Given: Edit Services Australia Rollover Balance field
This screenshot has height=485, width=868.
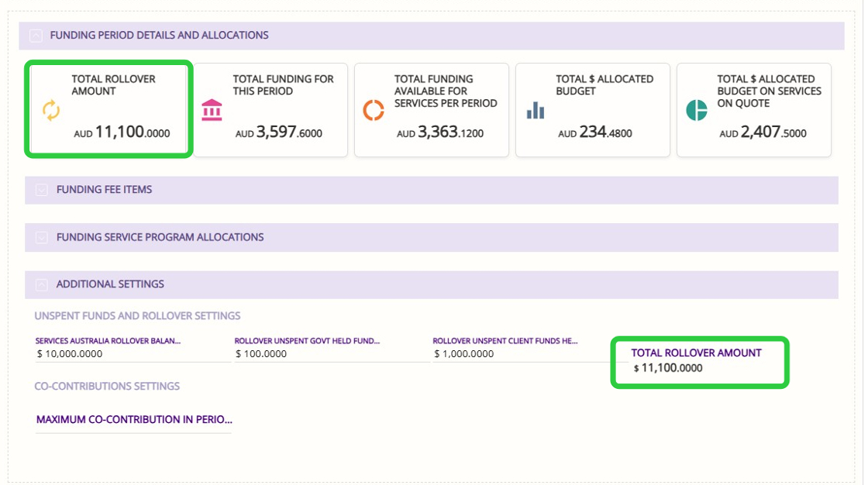Looking at the screenshot, I should pos(132,354).
